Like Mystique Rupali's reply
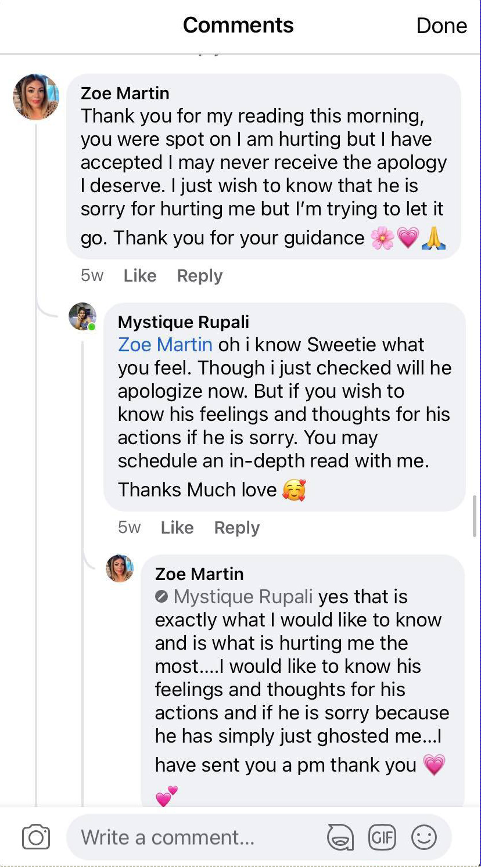481x868 pixels. (x=177, y=528)
